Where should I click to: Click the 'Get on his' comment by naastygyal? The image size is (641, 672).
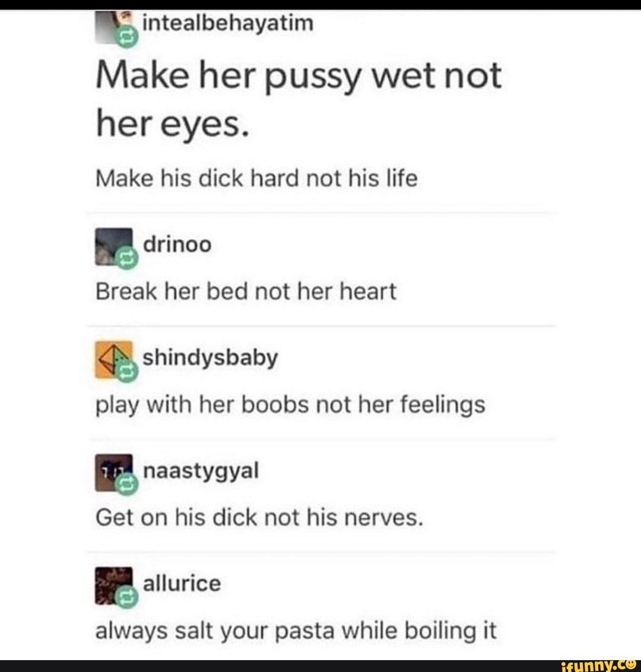click(259, 518)
